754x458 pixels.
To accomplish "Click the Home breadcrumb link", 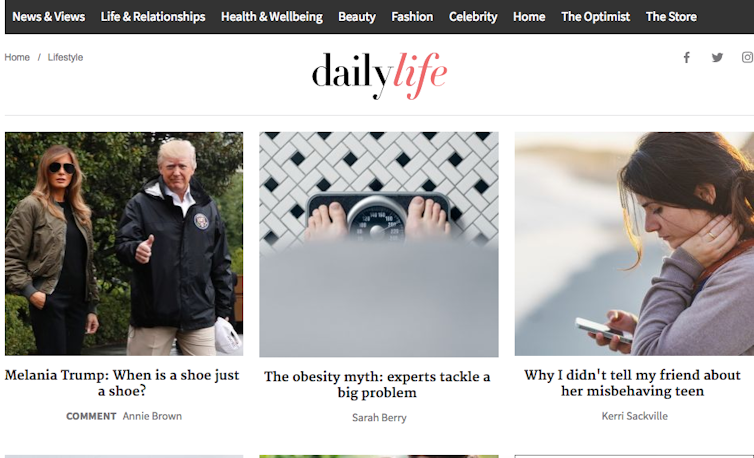I will [x=17, y=57].
